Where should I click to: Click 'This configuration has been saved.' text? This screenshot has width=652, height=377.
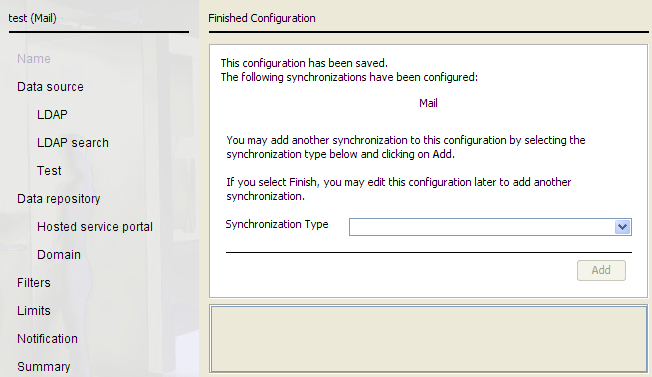pos(304,63)
